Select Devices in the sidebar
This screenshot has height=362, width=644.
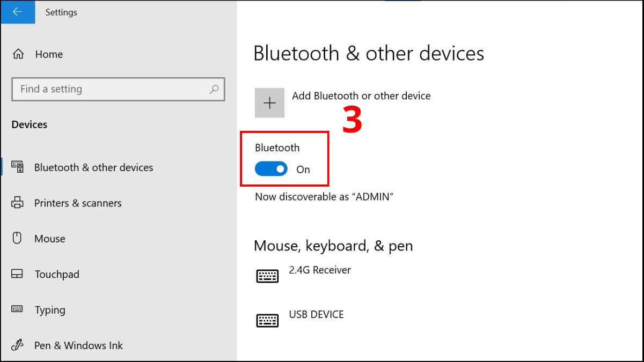point(29,124)
